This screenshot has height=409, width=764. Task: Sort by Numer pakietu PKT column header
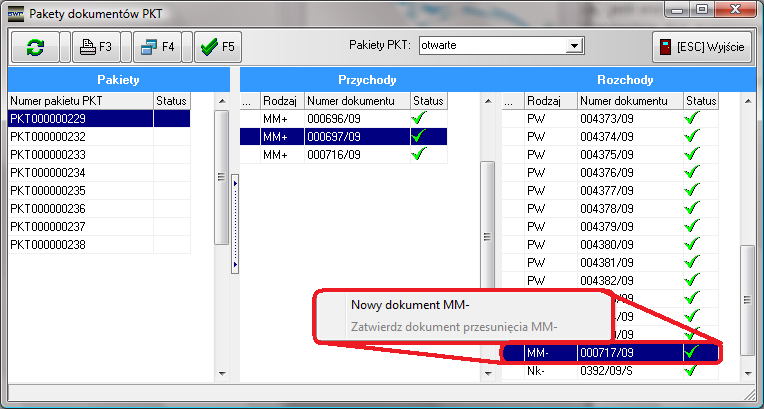[x=80, y=100]
